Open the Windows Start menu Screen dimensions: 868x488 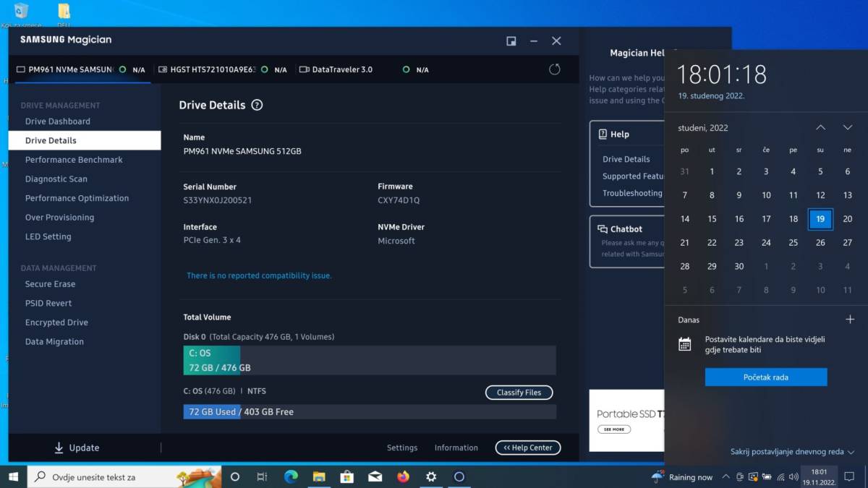[x=13, y=476]
